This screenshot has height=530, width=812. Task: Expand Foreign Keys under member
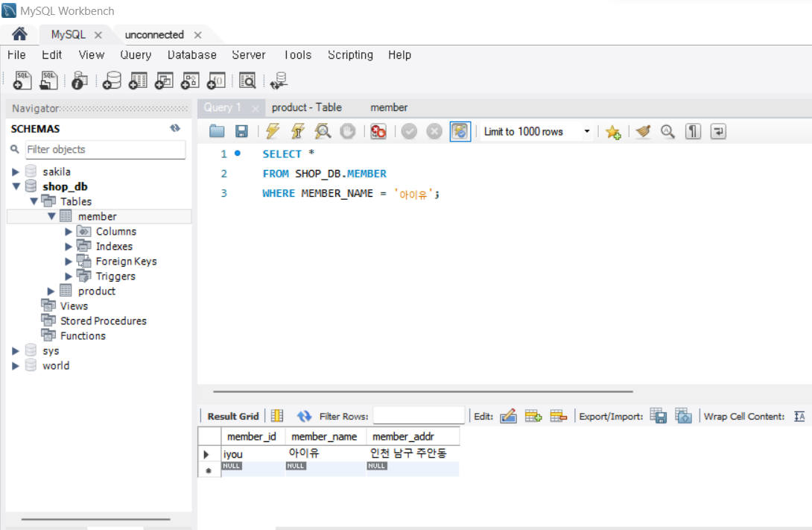point(69,262)
